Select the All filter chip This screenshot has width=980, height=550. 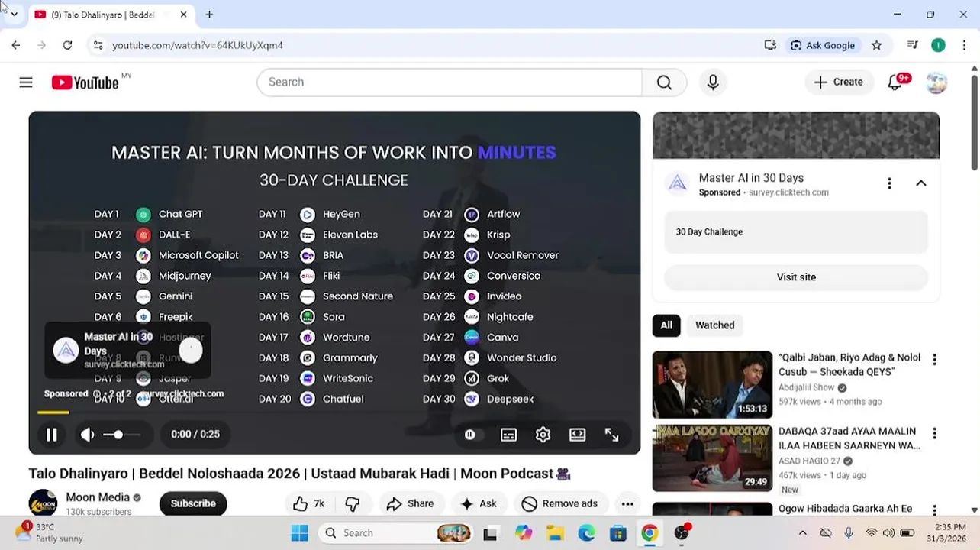click(x=666, y=325)
